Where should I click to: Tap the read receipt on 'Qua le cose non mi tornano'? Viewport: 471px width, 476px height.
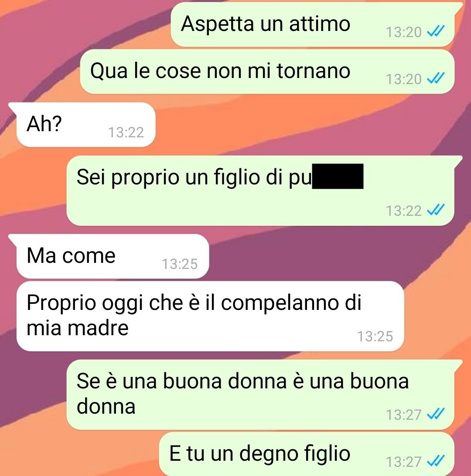coord(436,78)
